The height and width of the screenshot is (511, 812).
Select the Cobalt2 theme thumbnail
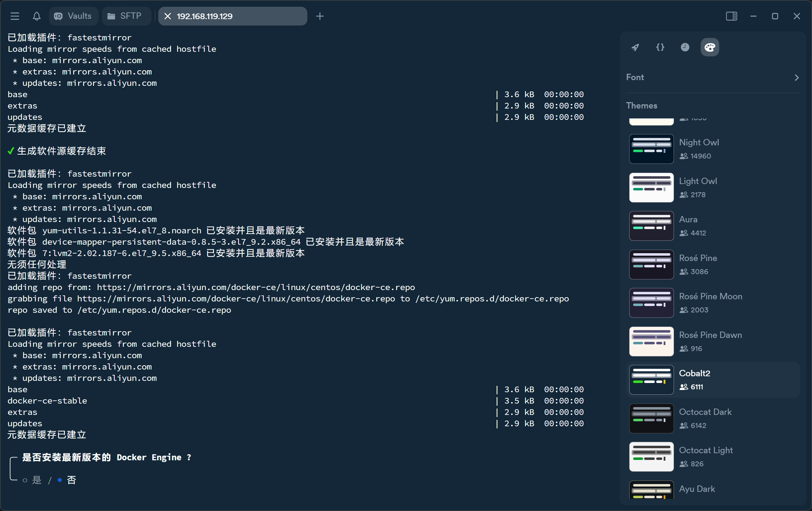[651, 380]
